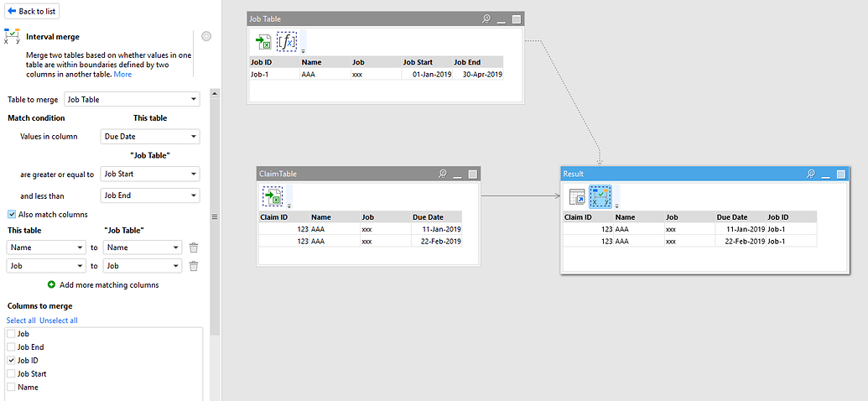The height and width of the screenshot is (401, 868).
Task: Click the Due Date header in Result
Action: [x=741, y=217]
